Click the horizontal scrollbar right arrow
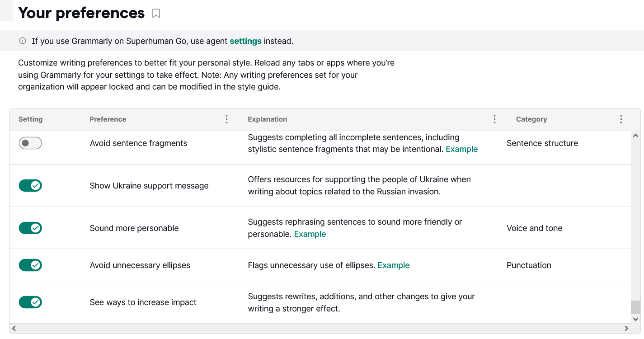644x339 pixels. pyautogui.click(x=626, y=329)
